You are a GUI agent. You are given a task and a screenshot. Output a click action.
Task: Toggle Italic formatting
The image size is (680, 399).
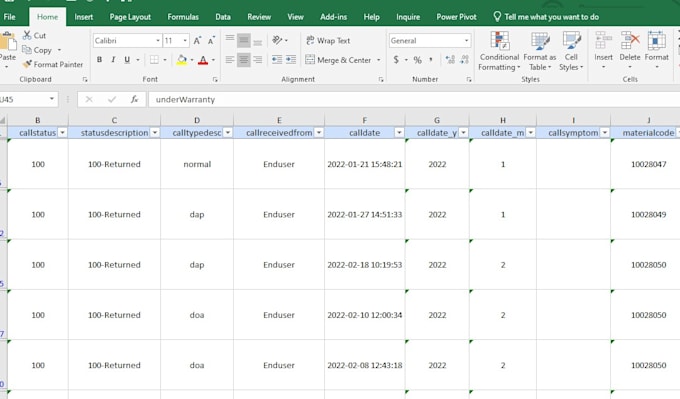pyautogui.click(x=113, y=60)
